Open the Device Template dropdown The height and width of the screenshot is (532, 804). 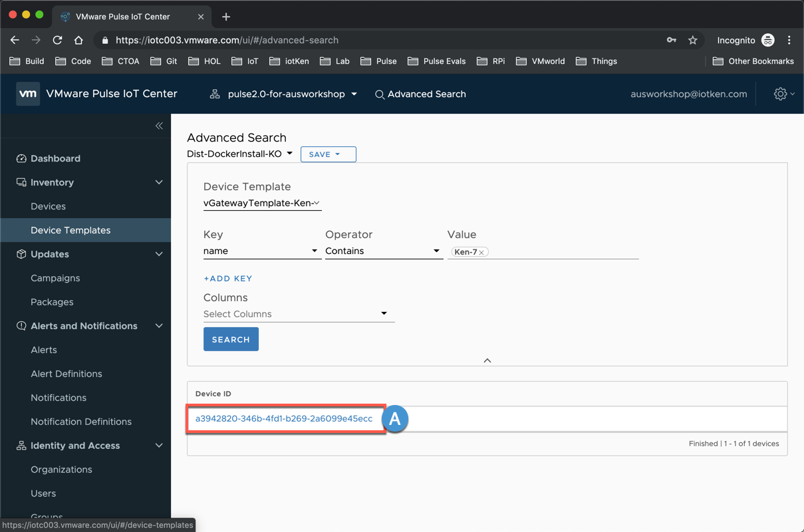[x=262, y=203]
